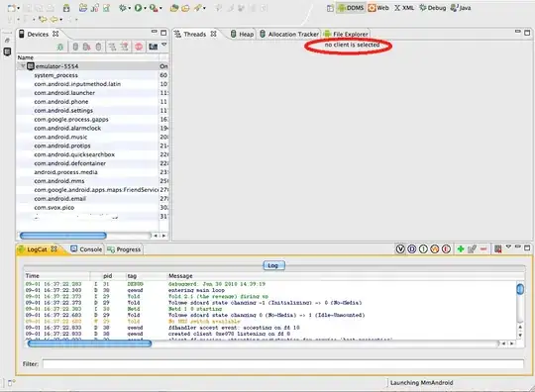Screen dimensions: 535x392
Task: Switch to the Allocation Tracker tab
Action: pyautogui.click(x=289, y=34)
